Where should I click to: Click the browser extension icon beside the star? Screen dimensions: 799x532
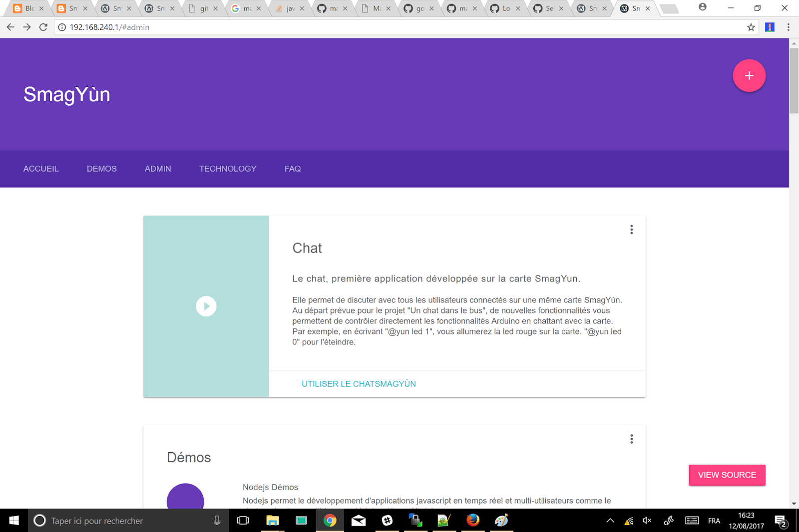click(x=770, y=27)
